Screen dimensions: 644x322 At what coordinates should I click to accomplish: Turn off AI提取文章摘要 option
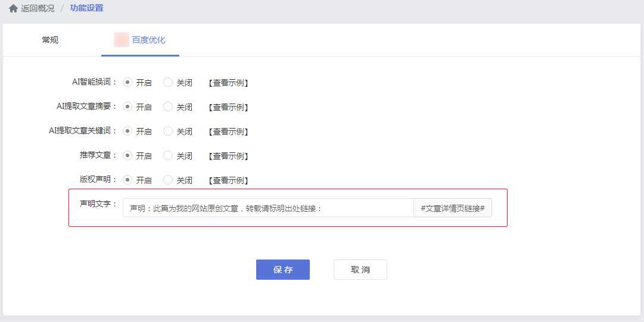tap(168, 107)
